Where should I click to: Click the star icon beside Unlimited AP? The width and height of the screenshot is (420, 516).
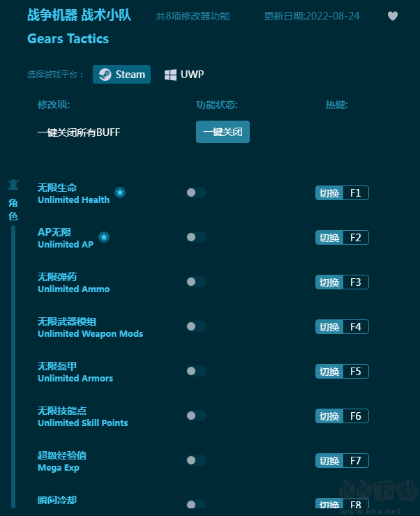pyautogui.click(x=104, y=237)
